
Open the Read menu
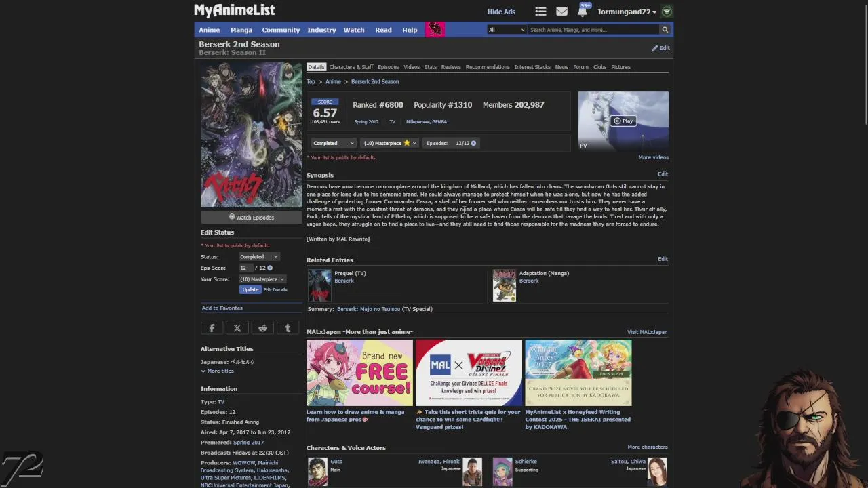(x=383, y=30)
